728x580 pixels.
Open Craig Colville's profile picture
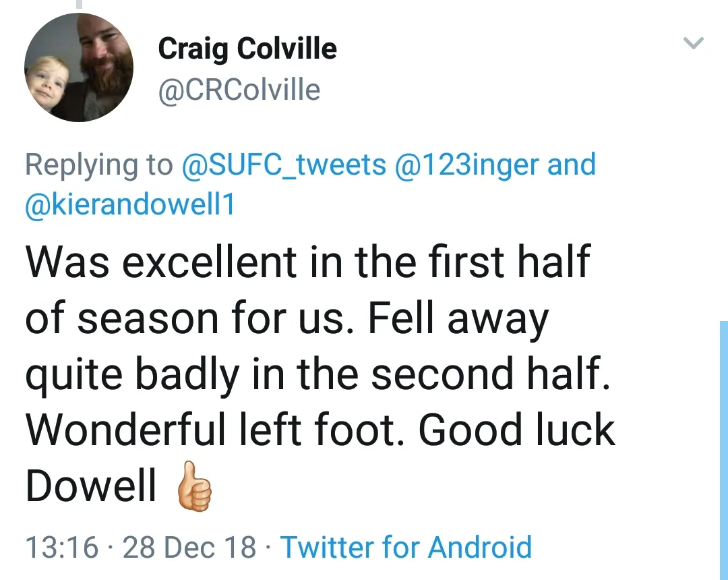tap(79, 67)
